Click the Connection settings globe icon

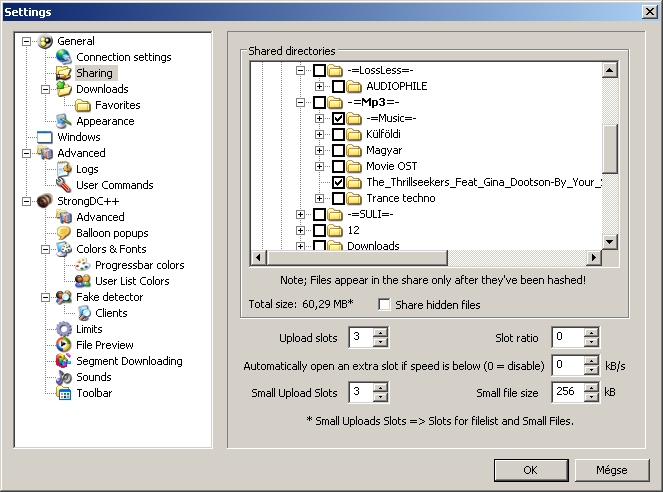pos(64,57)
